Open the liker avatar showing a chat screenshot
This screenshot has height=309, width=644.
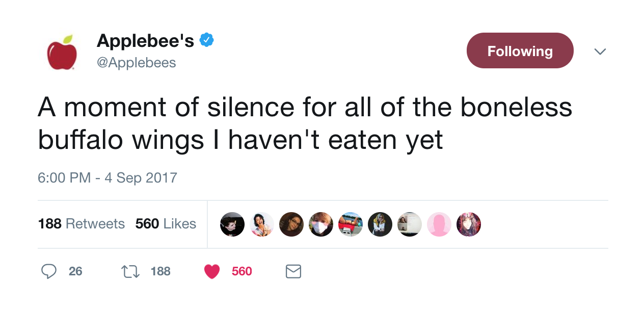point(410,224)
